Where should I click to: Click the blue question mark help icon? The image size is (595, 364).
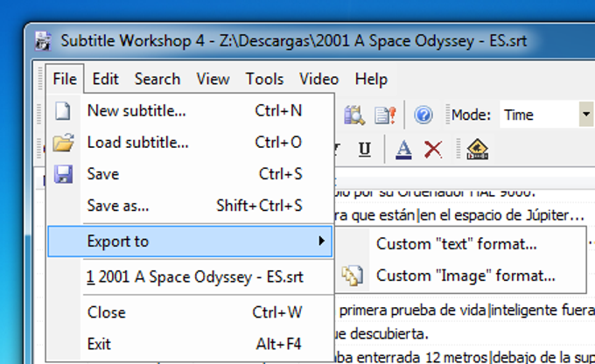pyautogui.click(x=423, y=115)
